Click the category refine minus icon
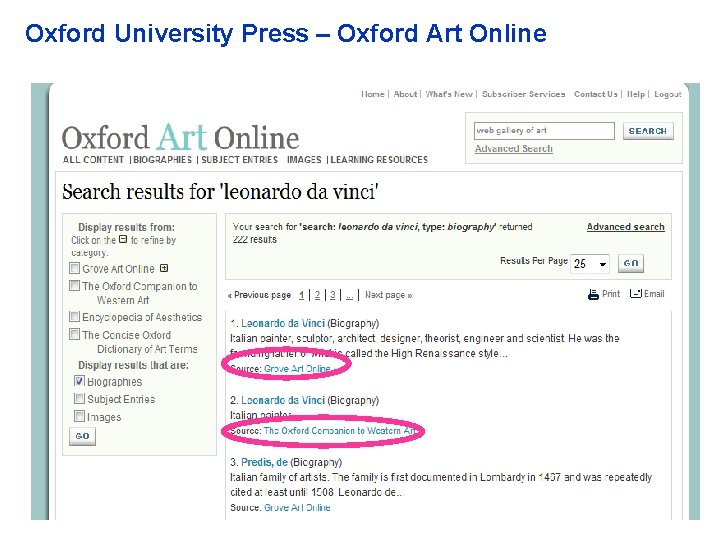 click(x=123, y=239)
